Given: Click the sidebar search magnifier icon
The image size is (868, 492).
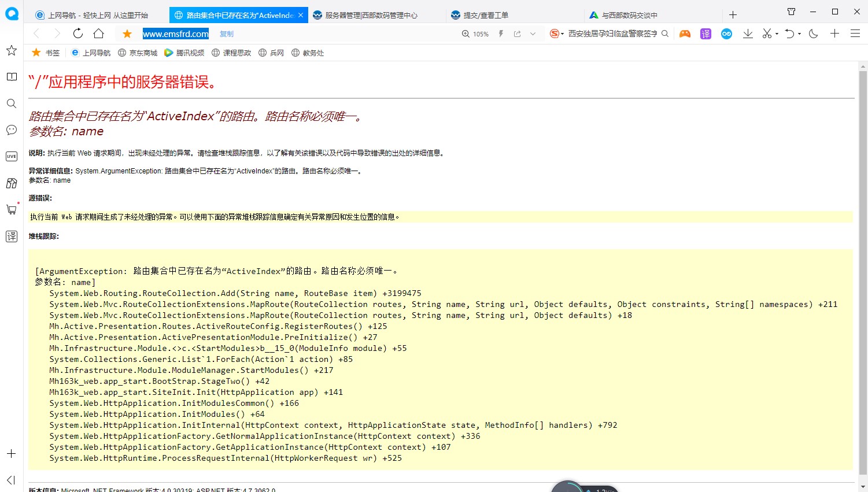Looking at the screenshot, I should 12,103.
